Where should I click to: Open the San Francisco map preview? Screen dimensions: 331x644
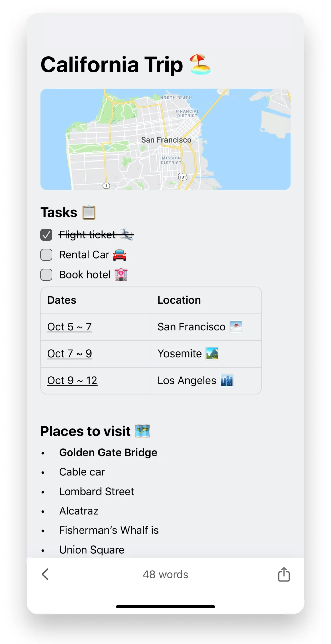(x=165, y=139)
